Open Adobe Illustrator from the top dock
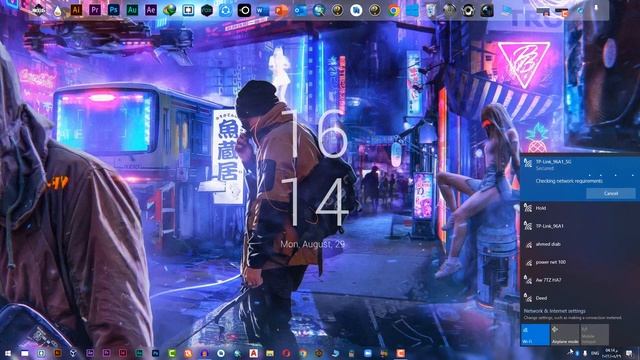 (x=76, y=10)
